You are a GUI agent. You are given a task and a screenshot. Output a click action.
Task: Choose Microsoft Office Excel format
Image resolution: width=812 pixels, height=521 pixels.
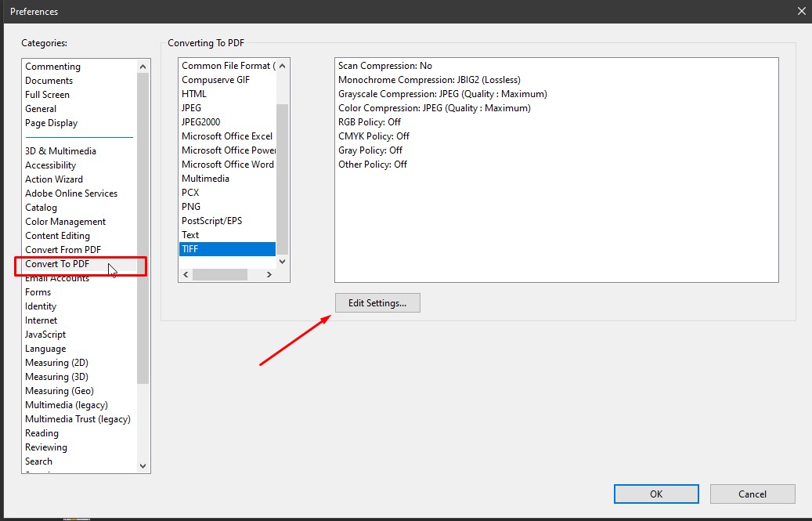(228, 136)
